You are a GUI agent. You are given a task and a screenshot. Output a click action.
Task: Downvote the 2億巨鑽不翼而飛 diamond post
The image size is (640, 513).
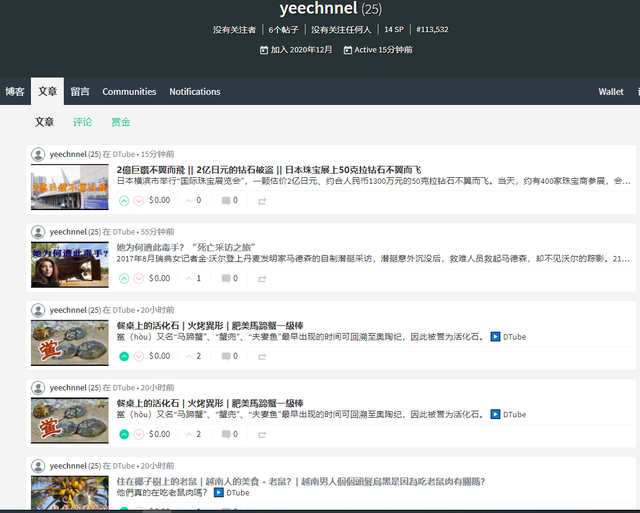(x=139, y=201)
